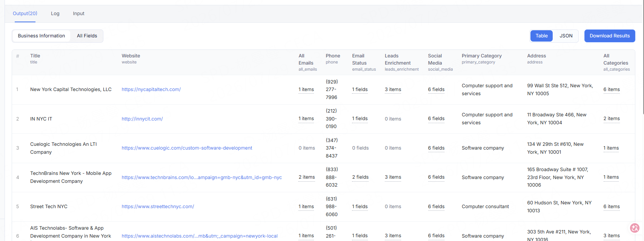Select the All Fields view
Viewport: 644px width, 241px height.
(x=87, y=36)
